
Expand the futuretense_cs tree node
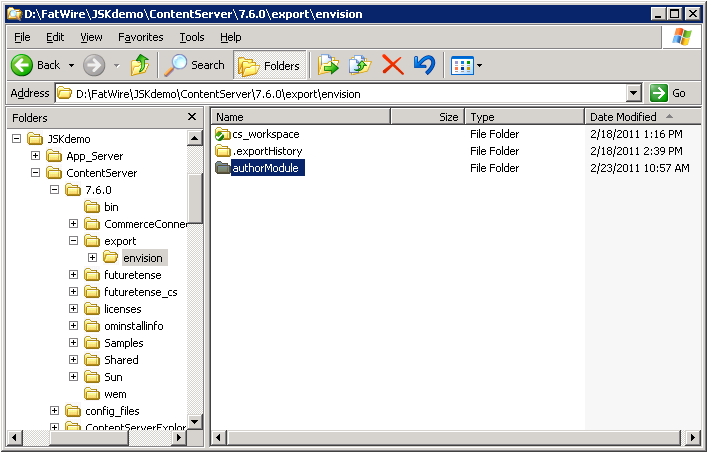point(73,292)
